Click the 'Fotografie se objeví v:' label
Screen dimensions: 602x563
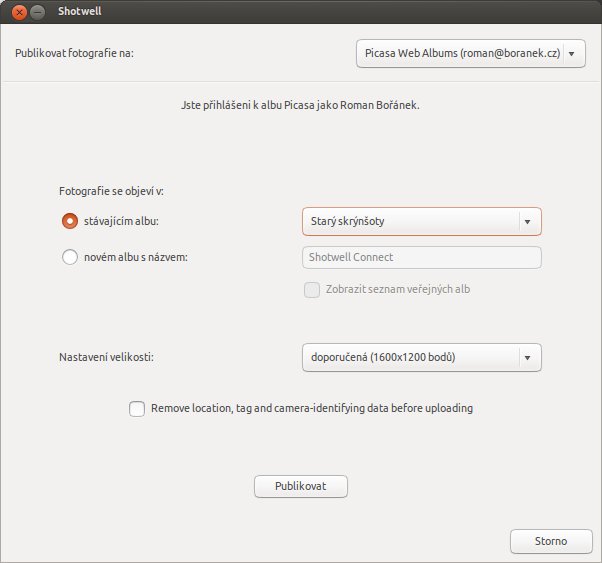click(x=111, y=191)
